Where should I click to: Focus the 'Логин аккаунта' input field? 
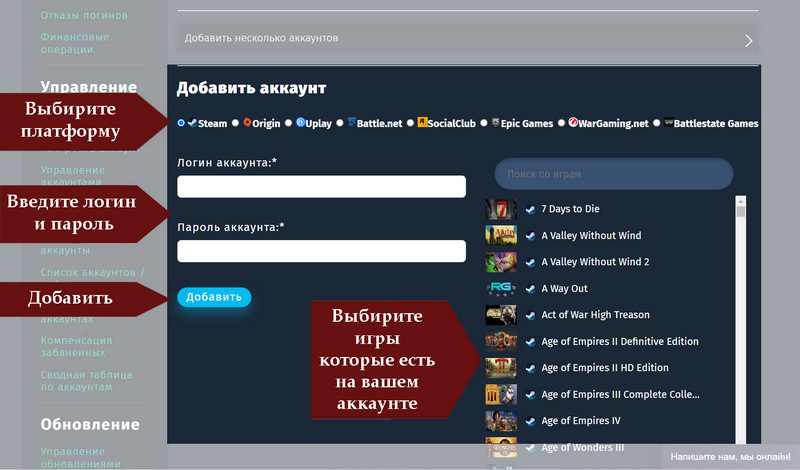(x=321, y=187)
